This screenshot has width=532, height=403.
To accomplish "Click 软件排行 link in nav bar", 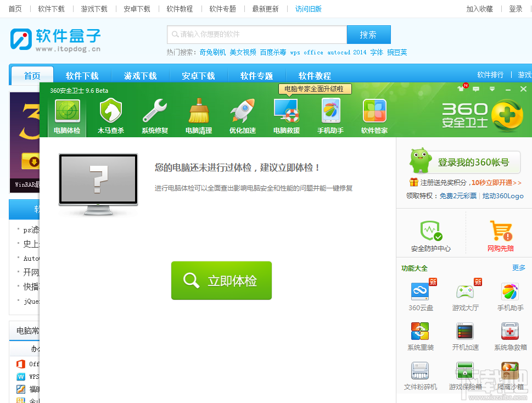I will point(490,75).
